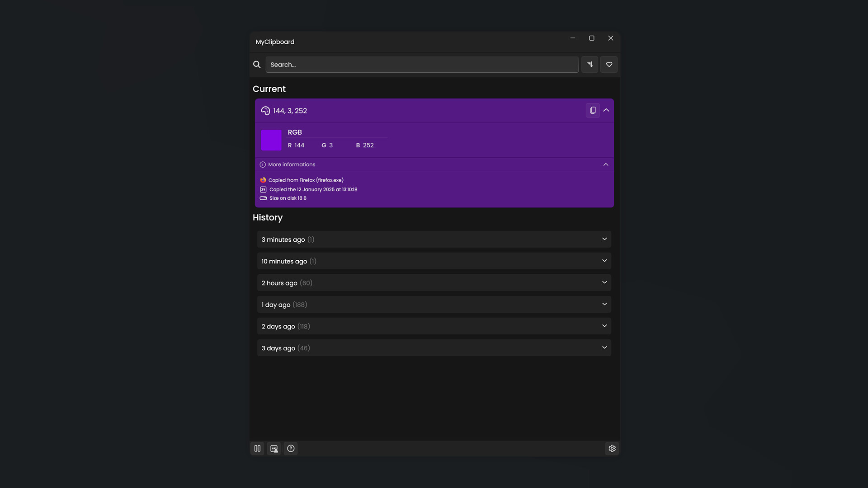Expand the 3 minutes ago history group
The width and height of the screenshot is (868, 488).
(604, 239)
